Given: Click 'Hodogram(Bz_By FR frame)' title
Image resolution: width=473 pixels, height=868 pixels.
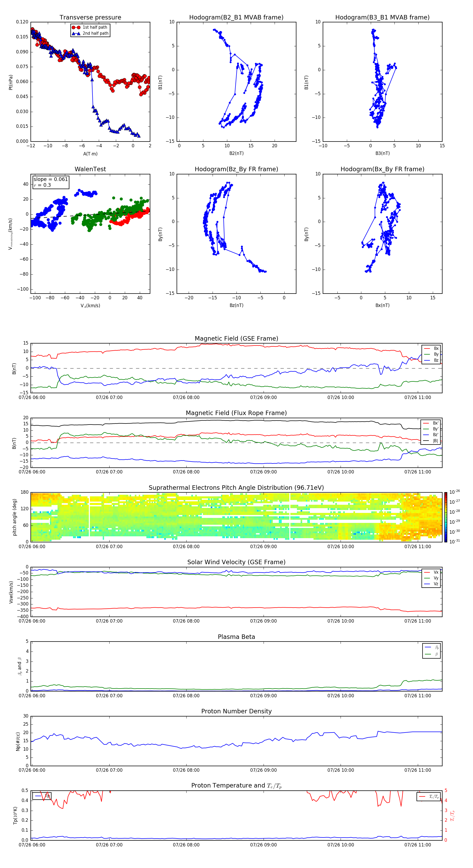Looking at the screenshot, I should click(236, 169).
